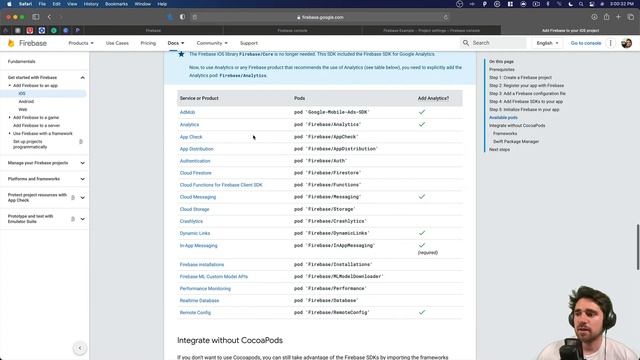Click the green pinned tab icon
Screen dimensions: 640x360
(54, 30)
